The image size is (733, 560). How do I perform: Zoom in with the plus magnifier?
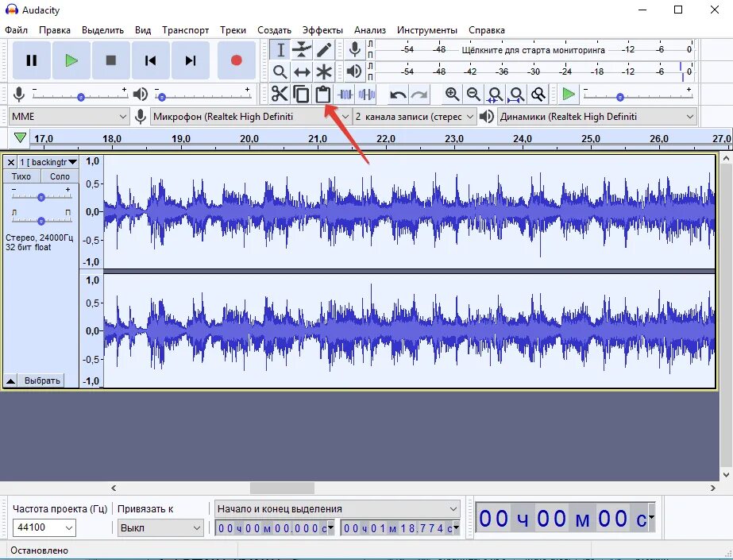452,95
